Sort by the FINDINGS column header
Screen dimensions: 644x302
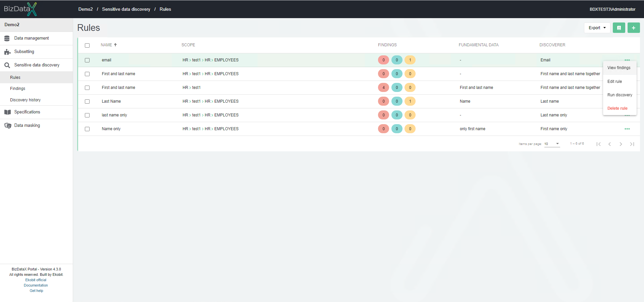pos(387,45)
